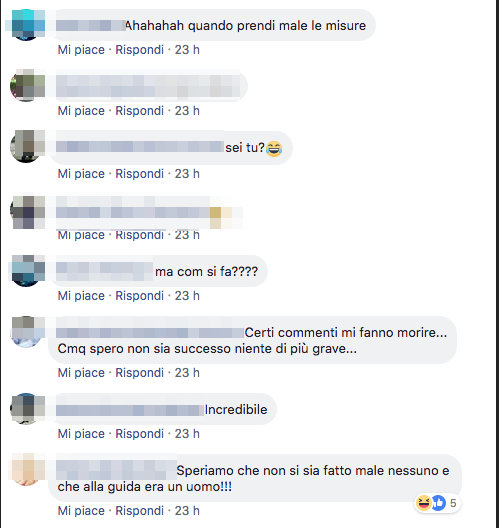Like the 'Ahahahah quando prendi male' comment
The image size is (499, 528).
pyautogui.click(x=81, y=50)
